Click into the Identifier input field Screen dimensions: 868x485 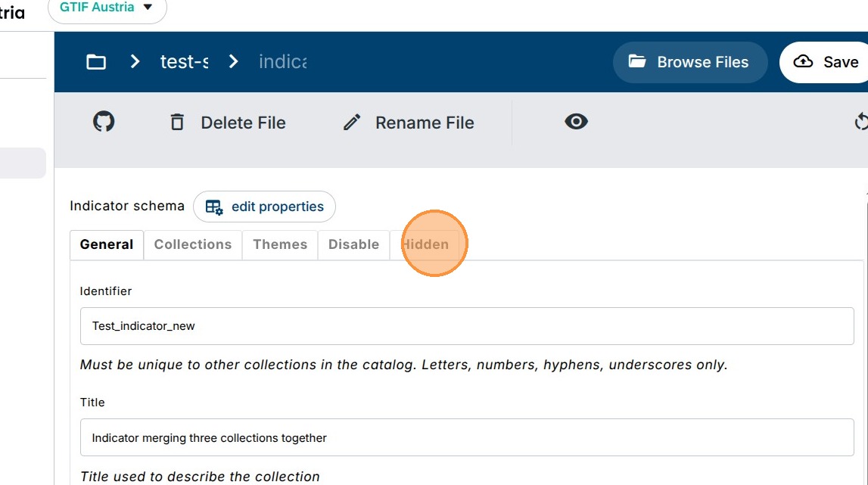tap(467, 326)
